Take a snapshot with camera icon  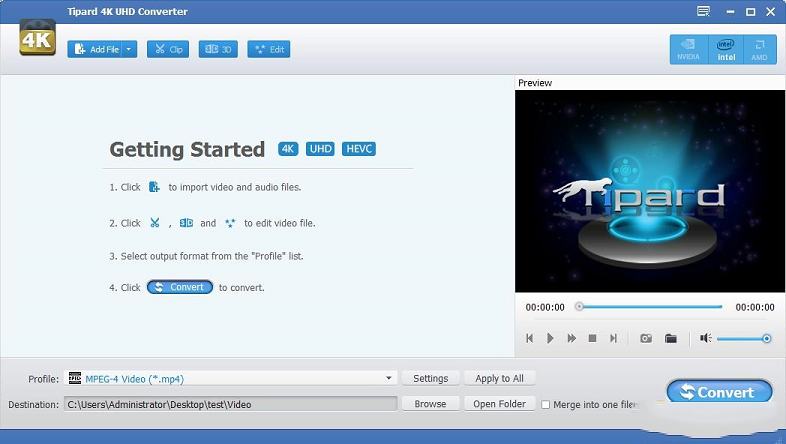tap(646, 338)
